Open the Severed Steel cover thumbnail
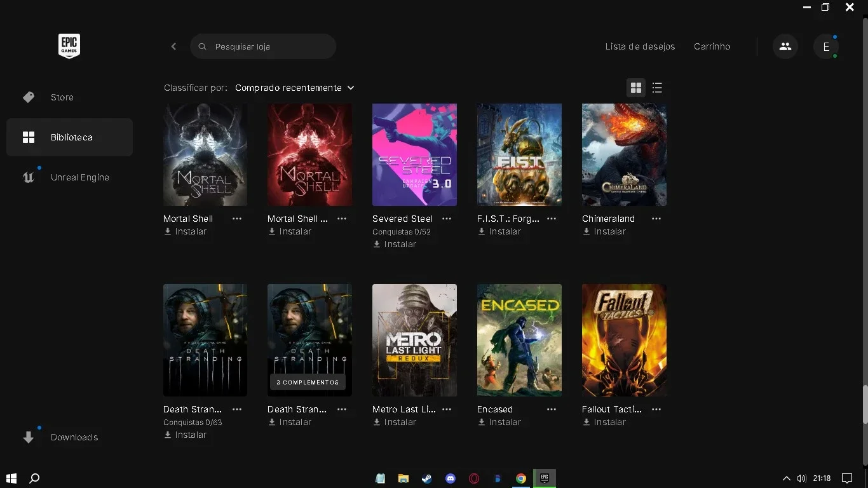Image resolution: width=868 pixels, height=488 pixels. pyautogui.click(x=414, y=154)
